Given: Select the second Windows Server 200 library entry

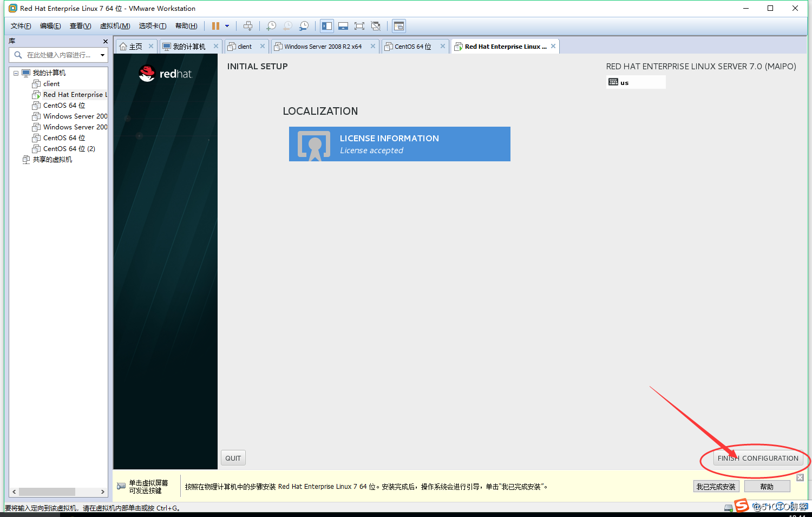Looking at the screenshot, I should tap(75, 127).
